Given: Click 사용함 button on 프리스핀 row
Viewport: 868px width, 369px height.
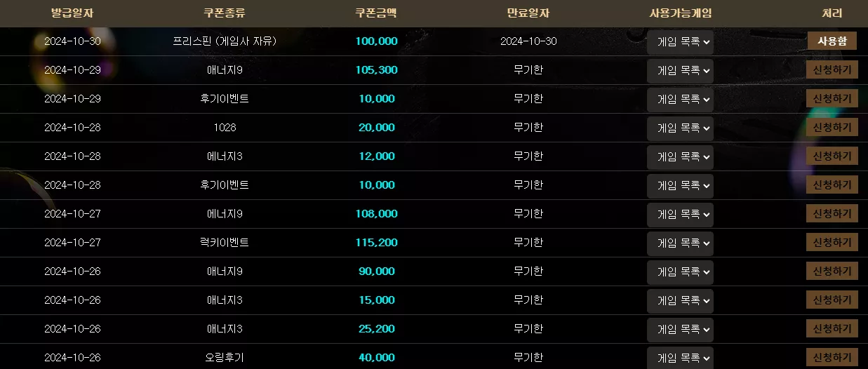Looking at the screenshot, I should click(x=832, y=41).
